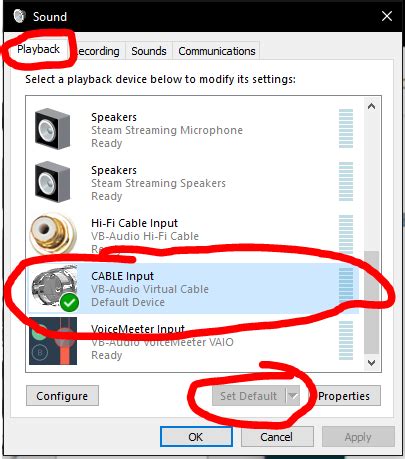Screen dimensions: 405x459
Task: Switch to the Playback tab
Action: click(38, 49)
